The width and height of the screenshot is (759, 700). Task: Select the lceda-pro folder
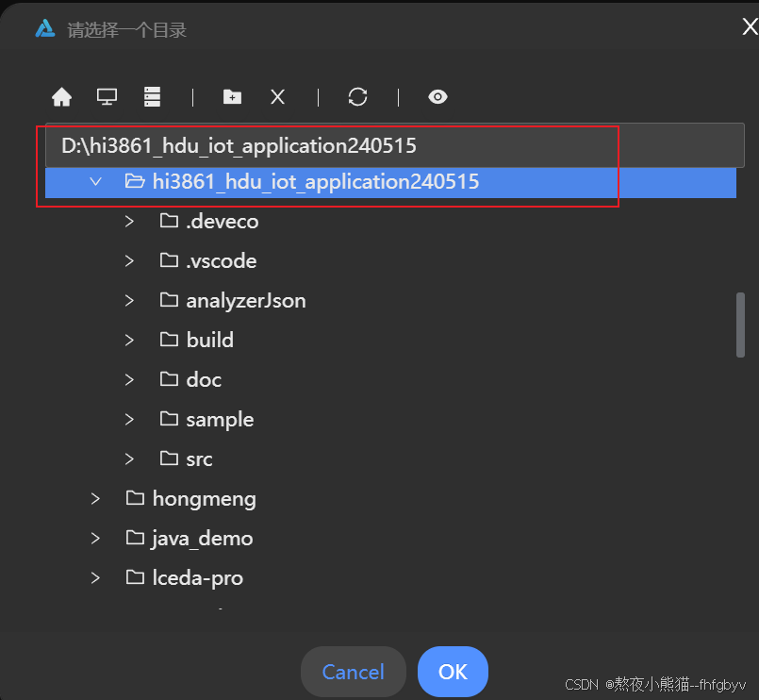[185, 578]
